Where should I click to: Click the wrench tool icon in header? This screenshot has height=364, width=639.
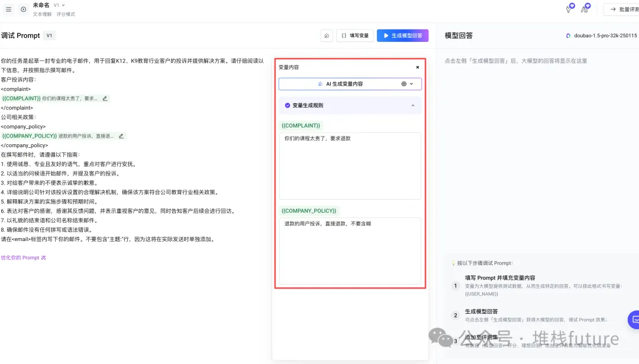tap(569, 8)
